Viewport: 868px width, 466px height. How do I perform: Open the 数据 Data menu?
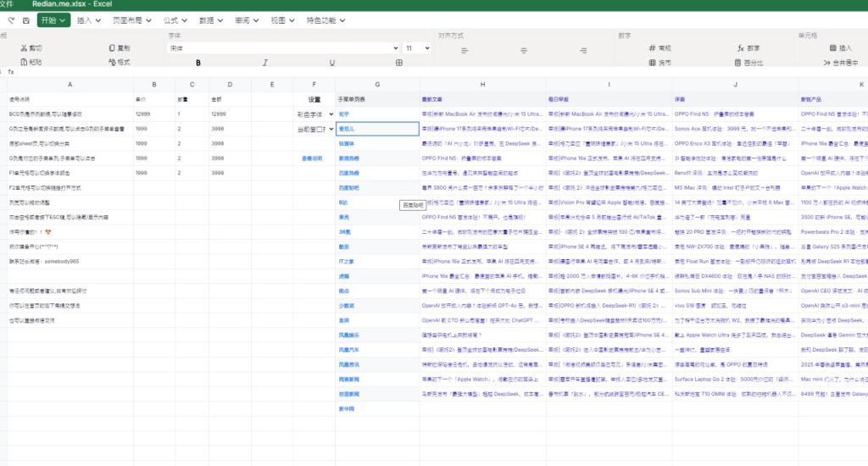(211, 20)
